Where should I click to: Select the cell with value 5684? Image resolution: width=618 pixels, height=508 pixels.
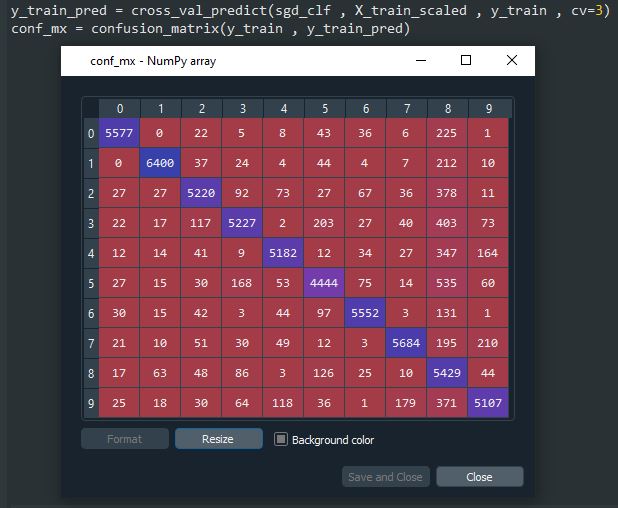(406, 343)
